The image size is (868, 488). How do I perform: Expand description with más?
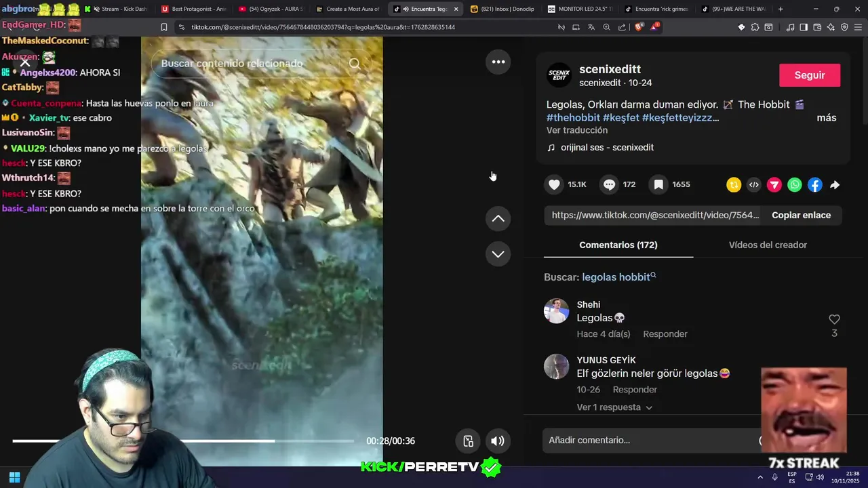pyautogui.click(x=827, y=118)
